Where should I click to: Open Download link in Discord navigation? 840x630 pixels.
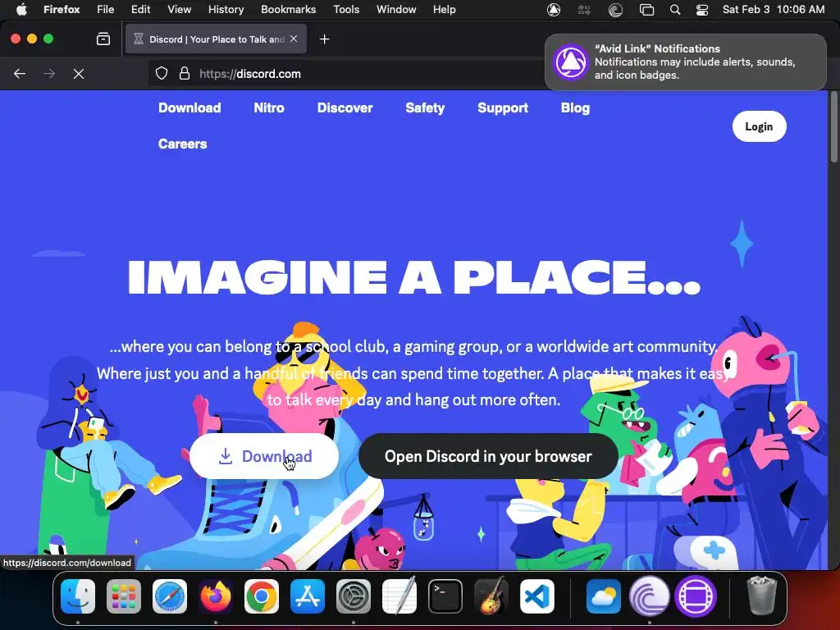coord(189,107)
